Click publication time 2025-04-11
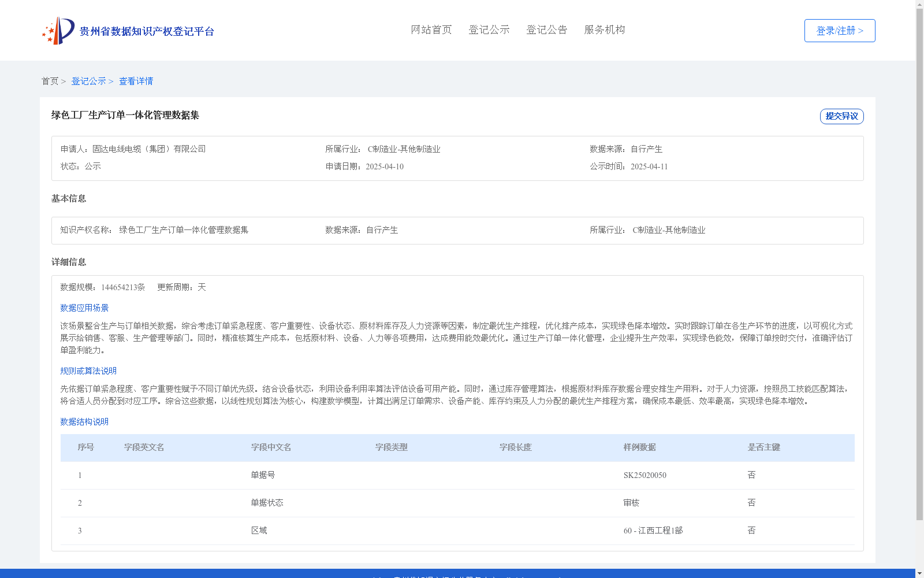This screenshot has height=578, width=924. pos(649,166)
